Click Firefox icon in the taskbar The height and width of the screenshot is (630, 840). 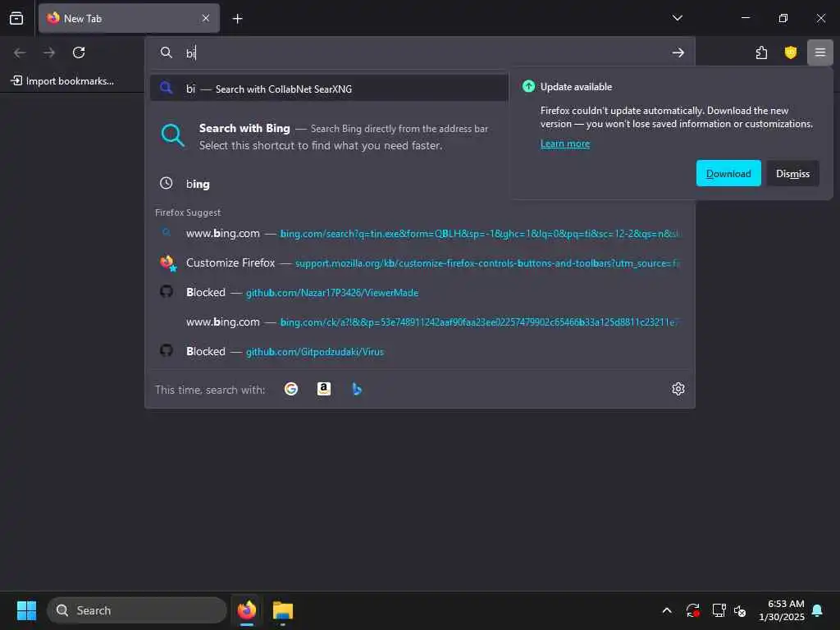tap(247, 610)
